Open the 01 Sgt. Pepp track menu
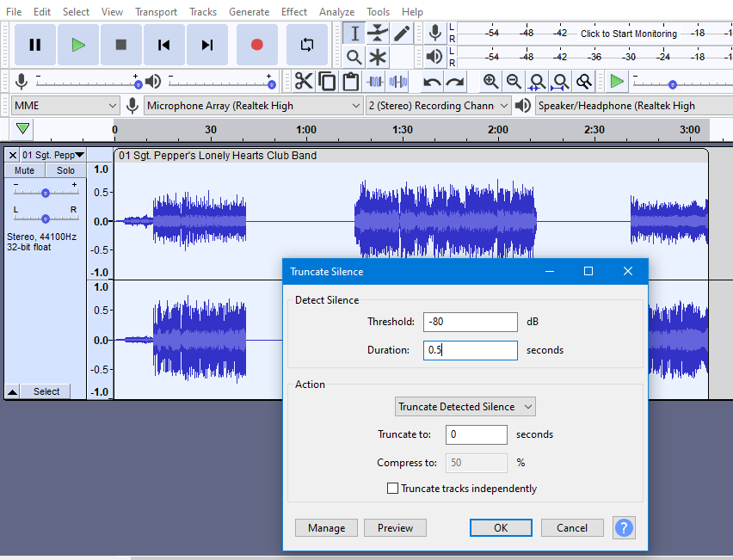The width and height of the screenshot is (733, 560). 52,155
